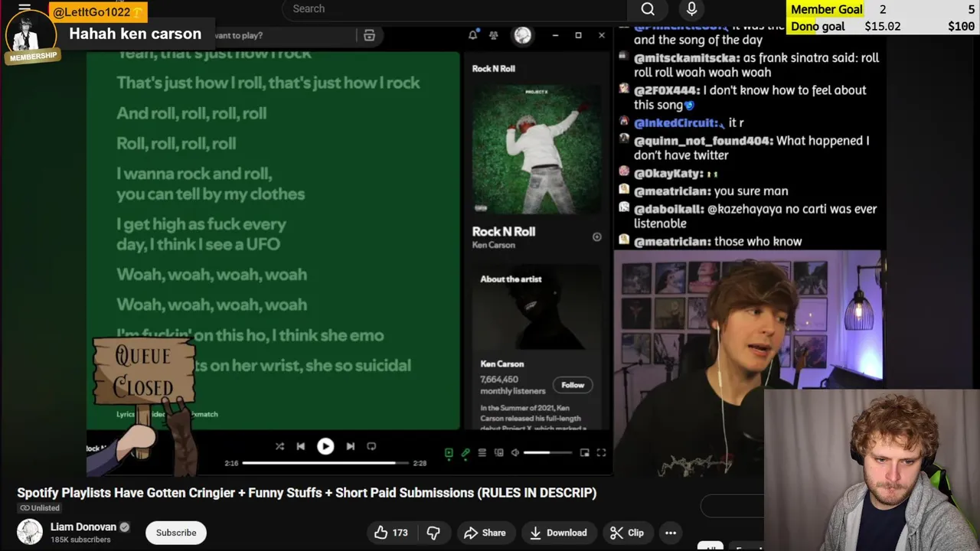Click the 'About the artist' heading

point(511,279)
